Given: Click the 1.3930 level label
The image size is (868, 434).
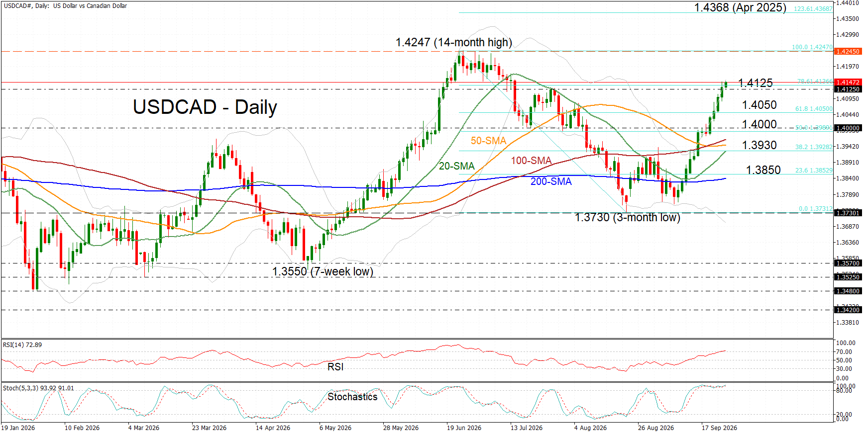Looking at the screenshot, I should click(759, 145).
